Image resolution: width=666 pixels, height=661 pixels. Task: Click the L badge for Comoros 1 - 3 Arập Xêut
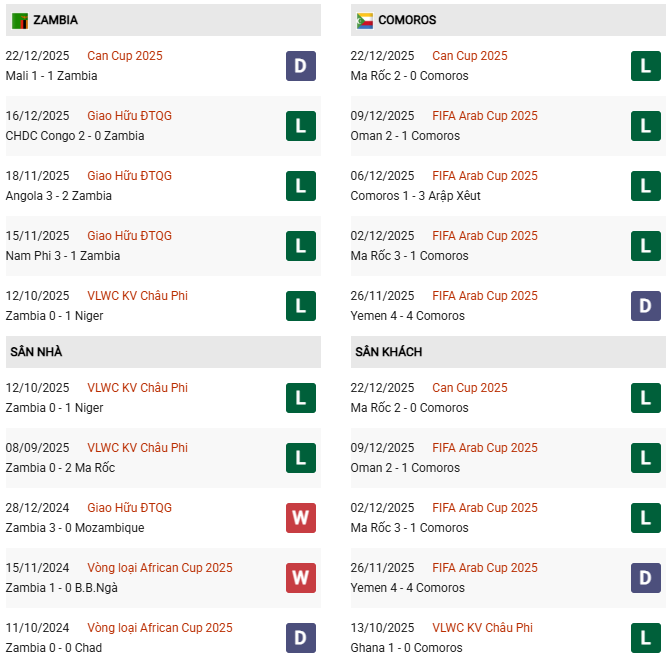646,186
